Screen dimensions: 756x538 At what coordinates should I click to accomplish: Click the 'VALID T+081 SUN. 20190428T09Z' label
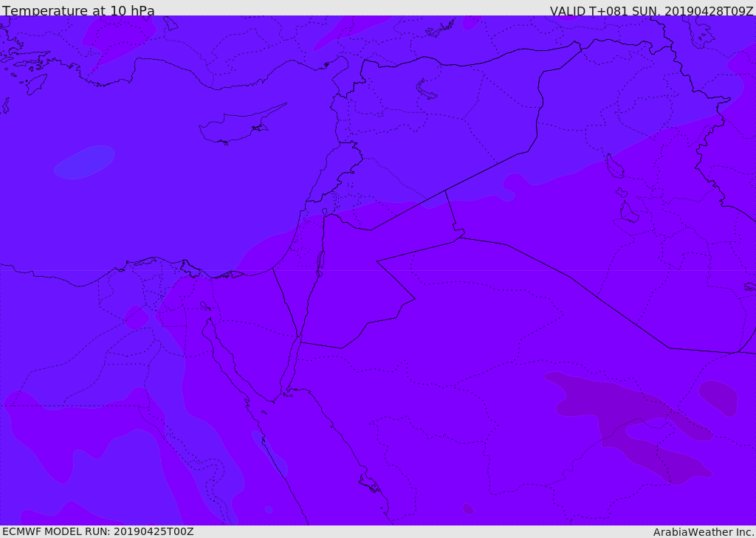pyautogui.click(x=651, y=10)
